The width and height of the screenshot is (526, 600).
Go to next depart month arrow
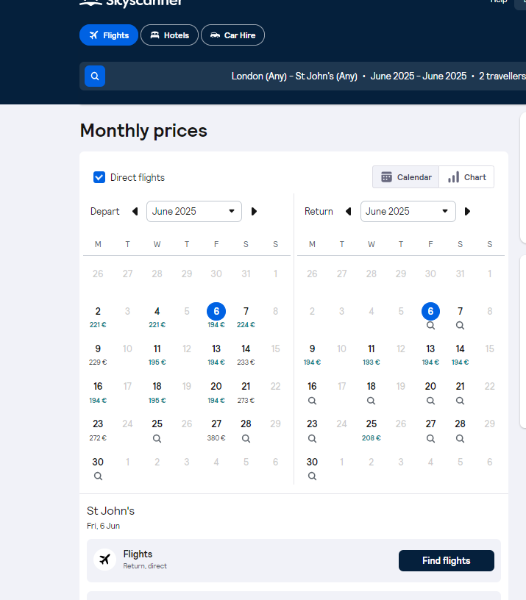tap(254, 211)
